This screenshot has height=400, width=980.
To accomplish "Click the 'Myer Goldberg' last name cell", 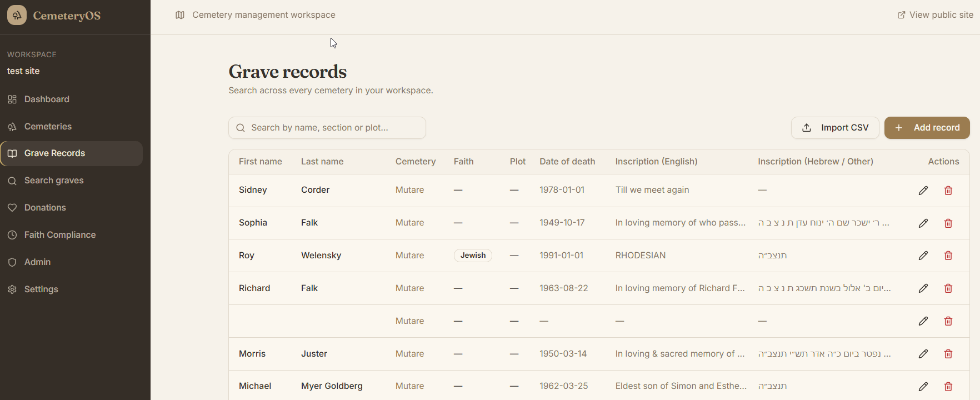I will coord(332,386).
